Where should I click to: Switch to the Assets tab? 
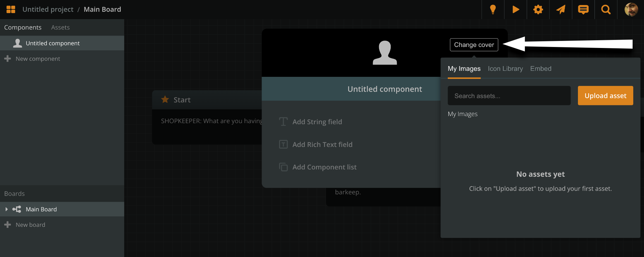[x=60, y=28]
